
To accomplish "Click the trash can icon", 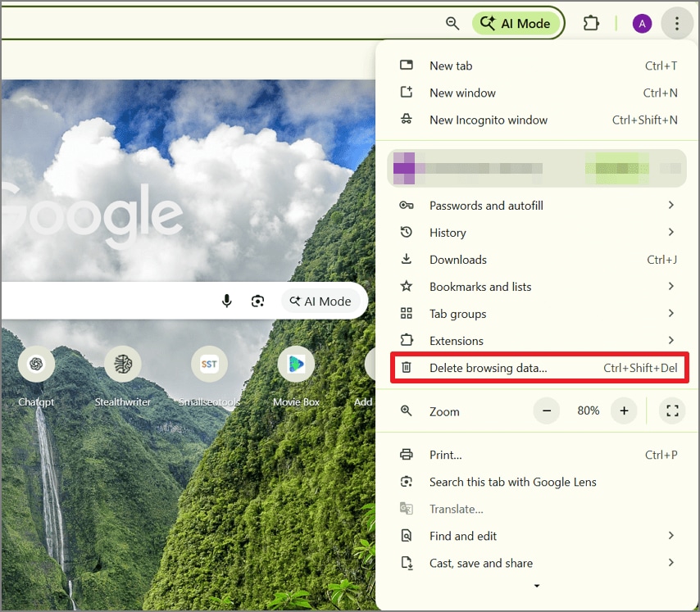I will (407, 367).
